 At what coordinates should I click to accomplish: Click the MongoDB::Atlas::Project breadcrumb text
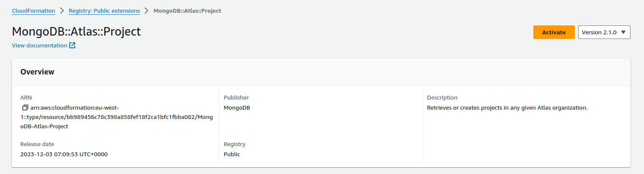tap(187, 11)
